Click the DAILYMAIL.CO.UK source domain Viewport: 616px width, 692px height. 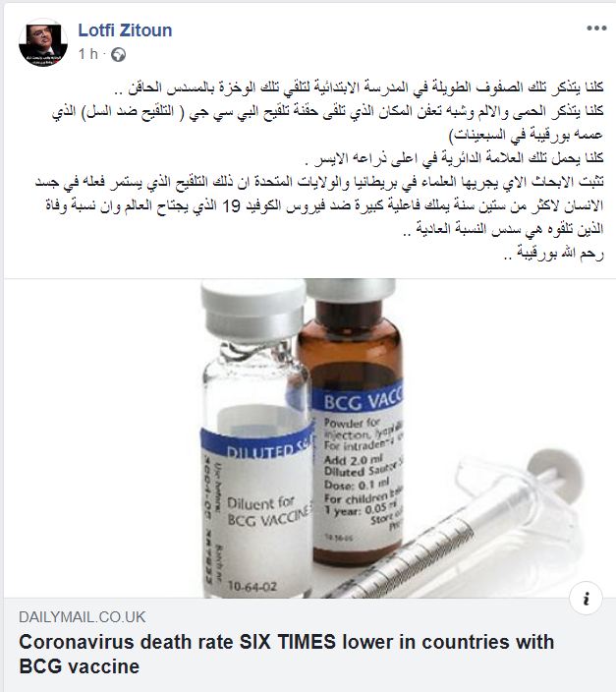(83, 617)
